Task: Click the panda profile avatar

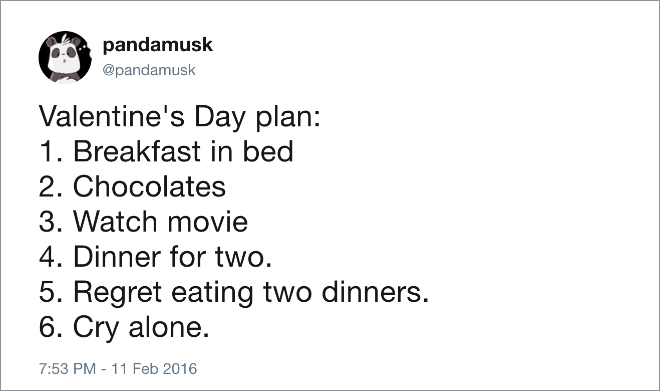Action: pyautogui.click(x=65, y=57)
